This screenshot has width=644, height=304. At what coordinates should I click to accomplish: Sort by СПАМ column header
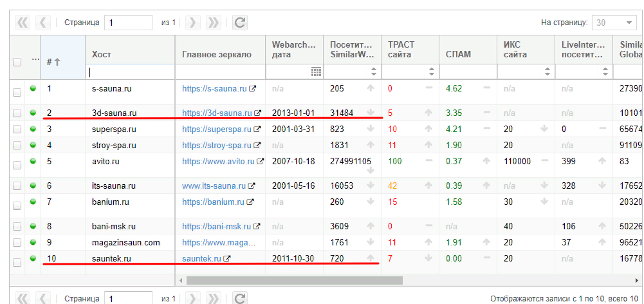point(468,50)
